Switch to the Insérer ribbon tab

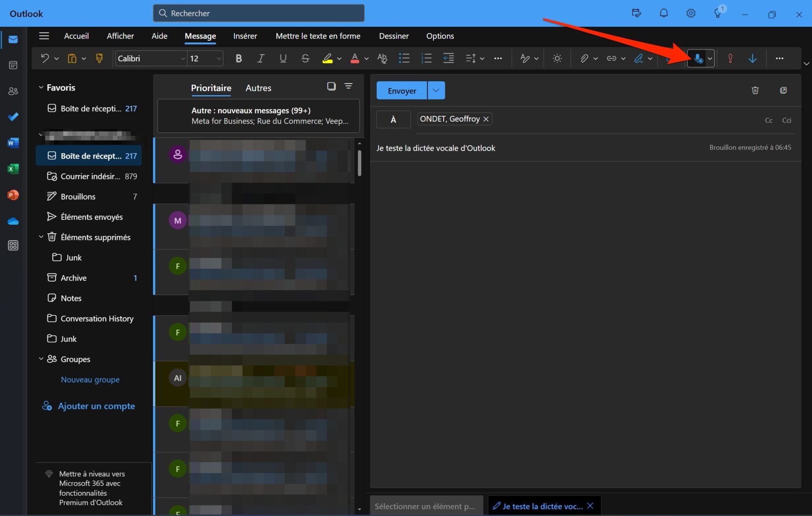[245, 36]
